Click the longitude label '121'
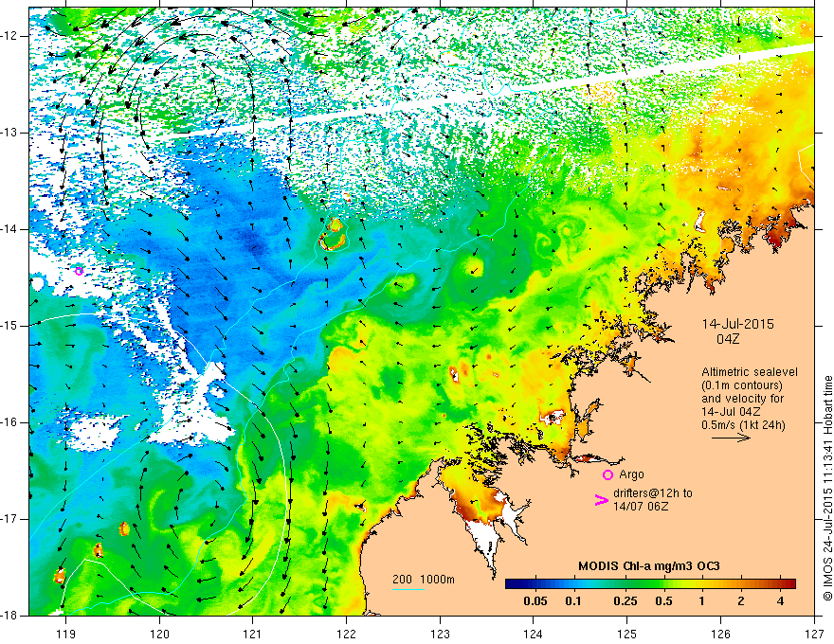834x644 pixels. pos(253,634)
